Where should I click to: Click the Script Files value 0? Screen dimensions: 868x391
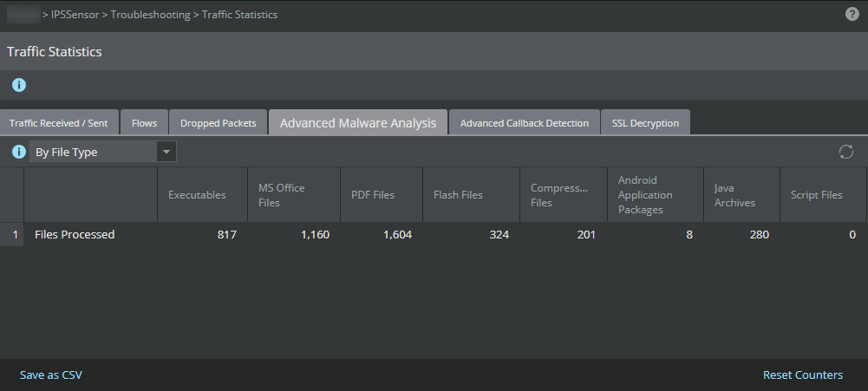coord(852,235)
